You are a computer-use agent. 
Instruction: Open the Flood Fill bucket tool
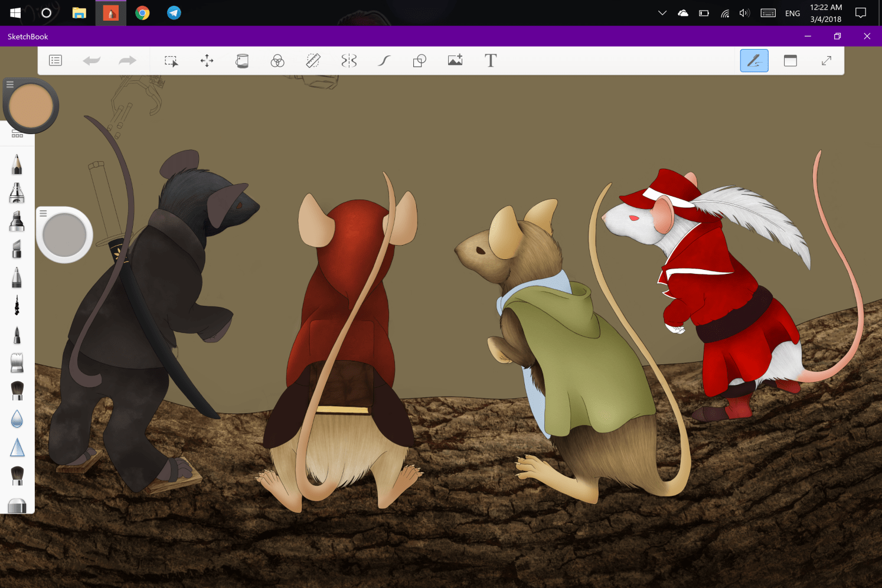(x=242, y=61)
